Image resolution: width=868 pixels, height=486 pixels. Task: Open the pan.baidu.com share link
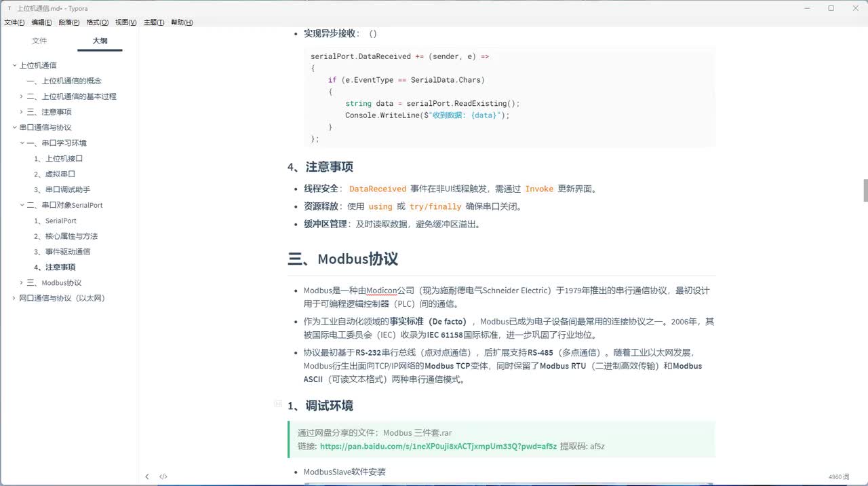[x=438, y=446]
